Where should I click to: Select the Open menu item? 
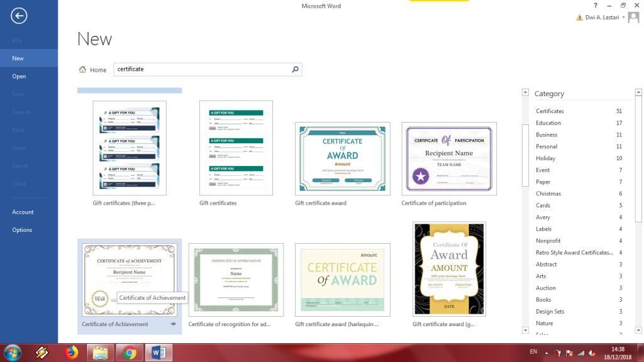pyautogui.click(x=19, y=76)
